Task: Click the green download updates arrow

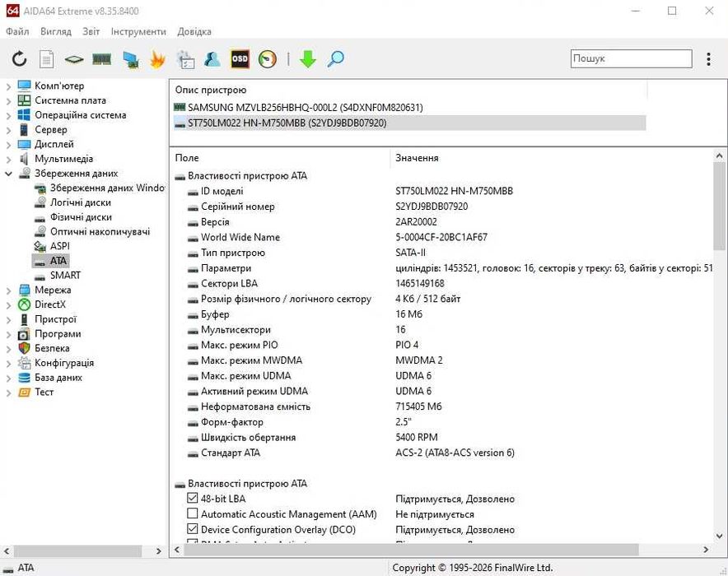Action: click(308, 59)
